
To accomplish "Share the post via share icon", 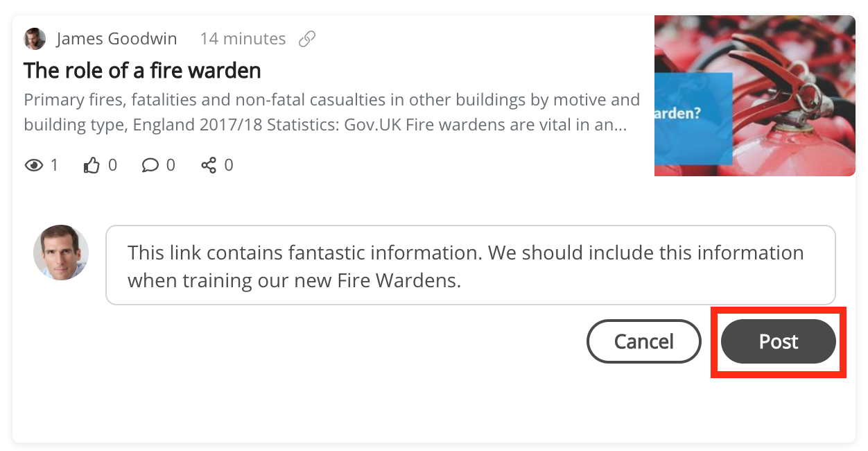I will pos(208,165).
